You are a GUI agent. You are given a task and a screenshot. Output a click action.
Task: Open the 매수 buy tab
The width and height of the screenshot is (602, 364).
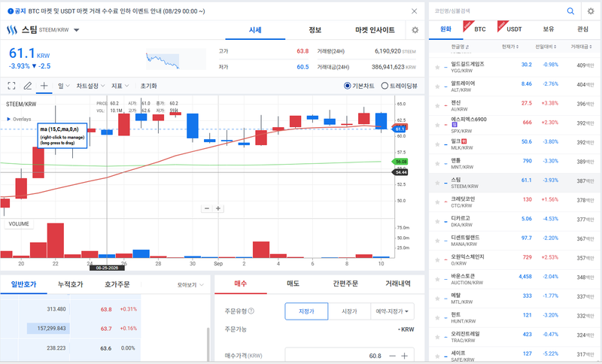click(241, 284)
